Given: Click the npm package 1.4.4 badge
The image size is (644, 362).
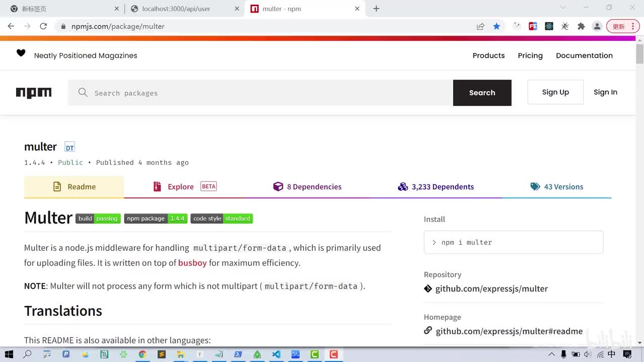Looking at the screenshot, I should pos(156,218).
